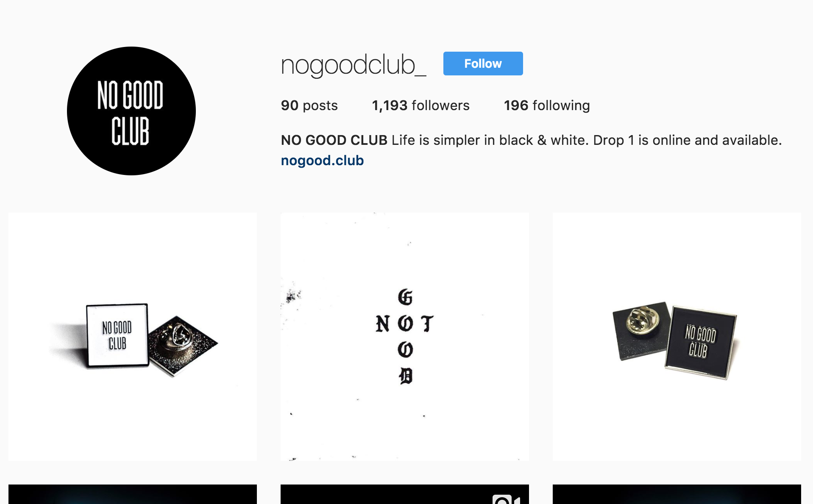
Task: Click the bio text about Drop 1
Action: 587,140
